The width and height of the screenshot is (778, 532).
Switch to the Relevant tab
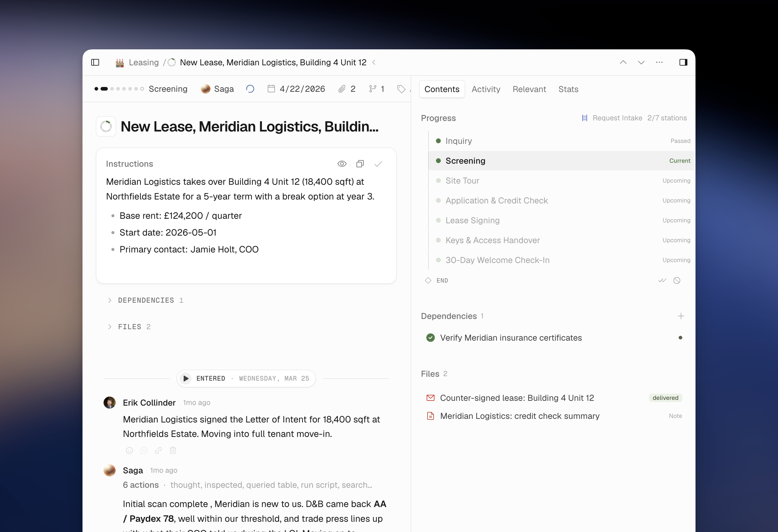click(x=529, y=89)
